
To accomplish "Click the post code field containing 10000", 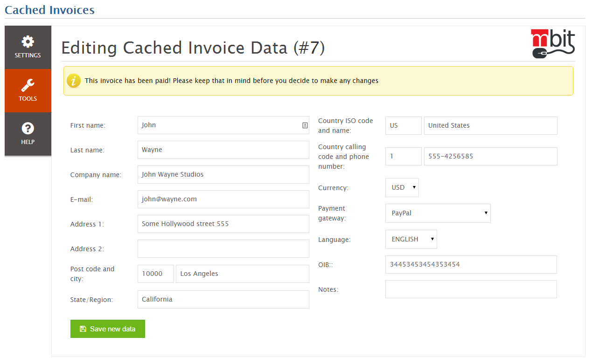I will click(155, 274).
